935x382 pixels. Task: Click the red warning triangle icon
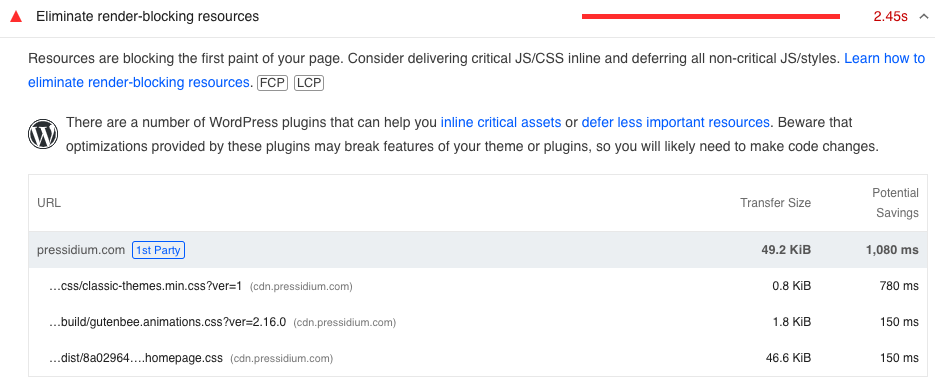(16, 17)
